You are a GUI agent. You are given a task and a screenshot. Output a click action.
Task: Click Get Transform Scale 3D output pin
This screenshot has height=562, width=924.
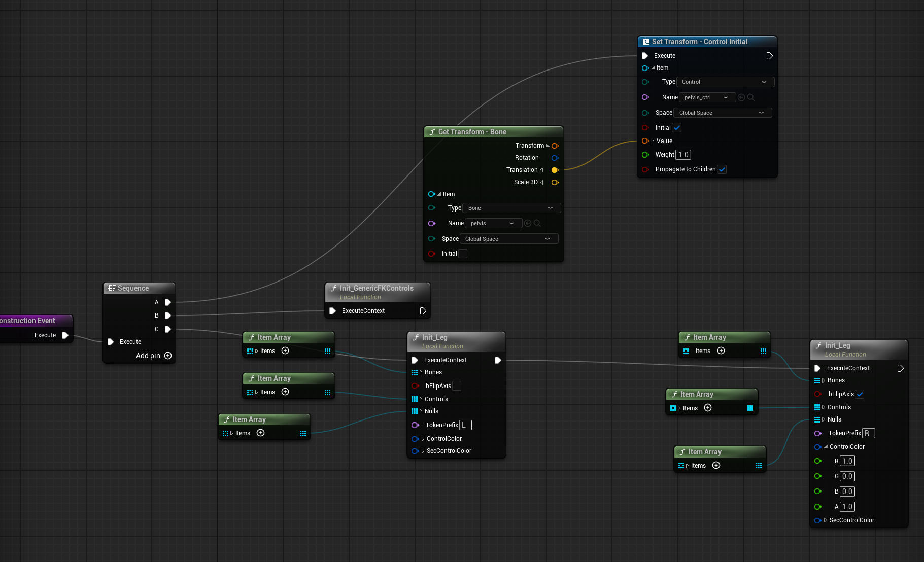click(x=555, y=182)
